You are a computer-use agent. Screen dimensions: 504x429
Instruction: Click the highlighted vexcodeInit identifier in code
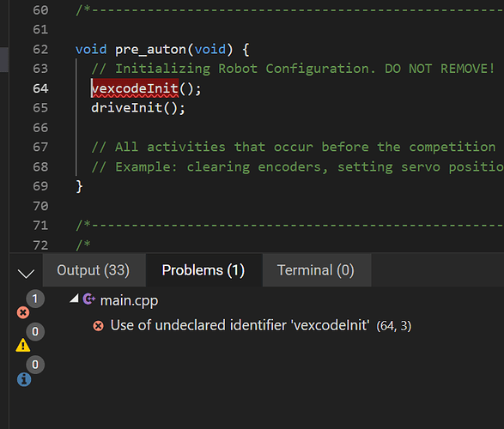point(135,88)
